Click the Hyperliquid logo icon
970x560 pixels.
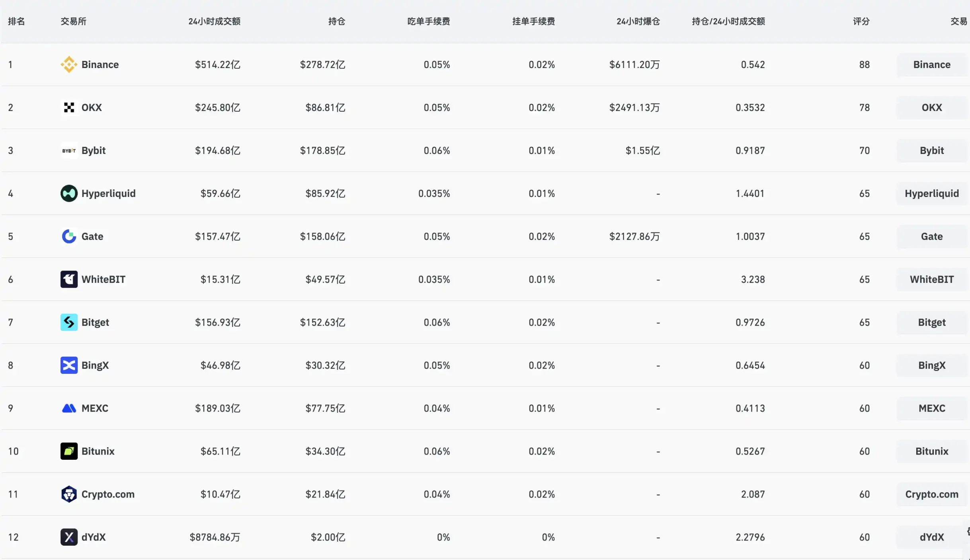[68, 193]
